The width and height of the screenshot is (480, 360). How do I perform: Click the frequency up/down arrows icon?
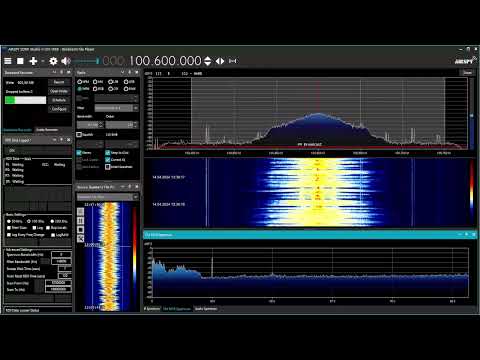pyautogui.click(x=207, y=61)
